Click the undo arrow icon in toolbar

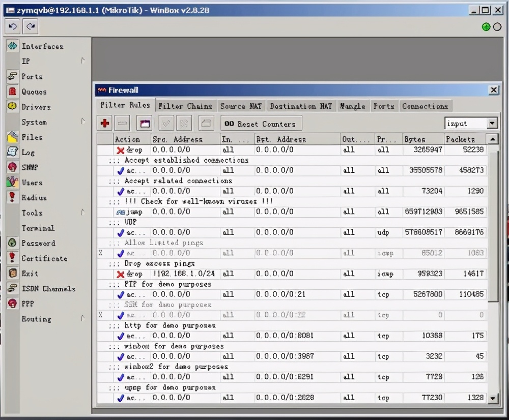click(x=13, y=26)
